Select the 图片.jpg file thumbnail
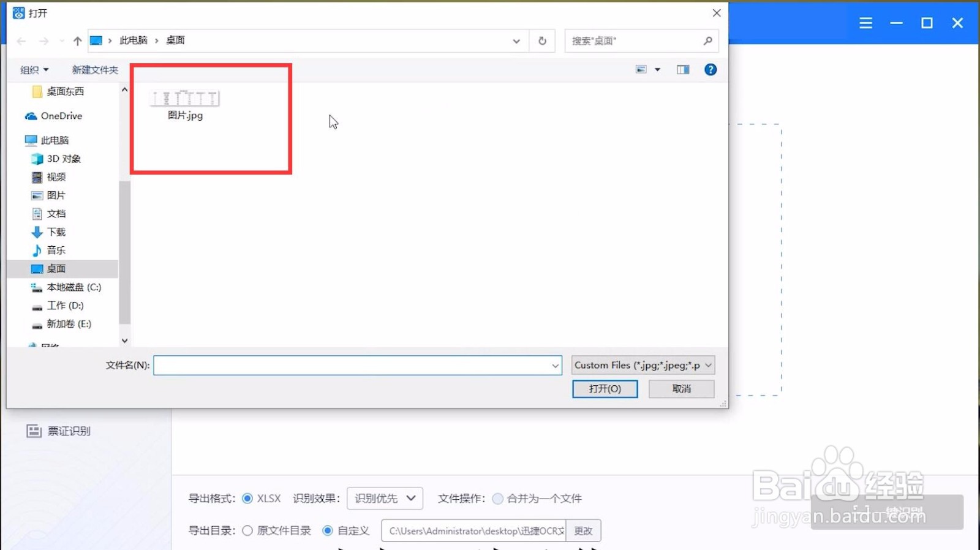 tap(185, 99)
